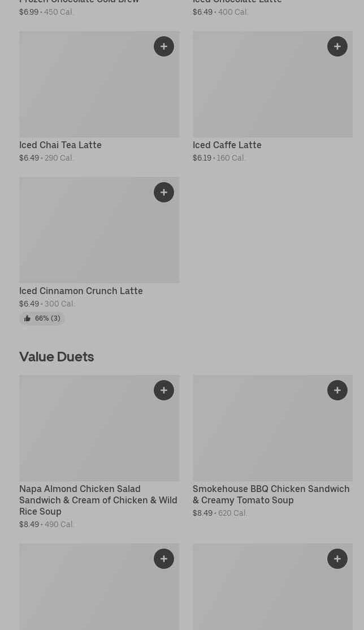Click the Value Duets section heading

(57, 356)
